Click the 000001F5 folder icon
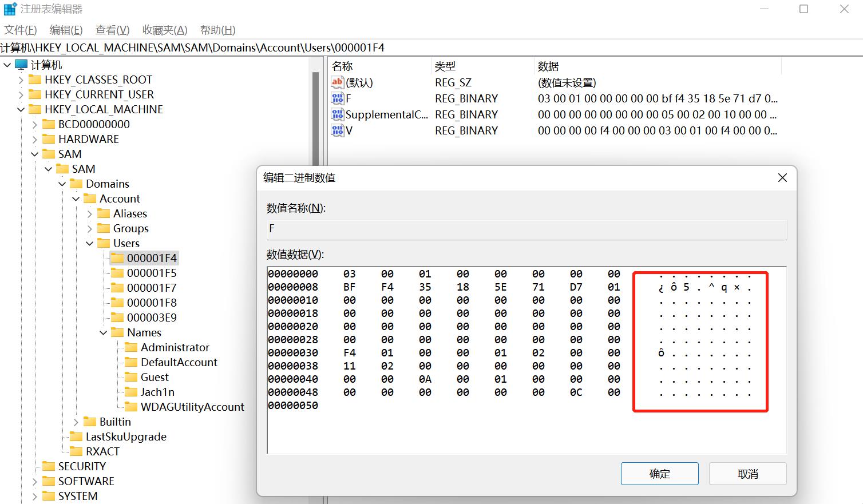Image resolution: width=863 pixels, height=504 pixels. 117,273
